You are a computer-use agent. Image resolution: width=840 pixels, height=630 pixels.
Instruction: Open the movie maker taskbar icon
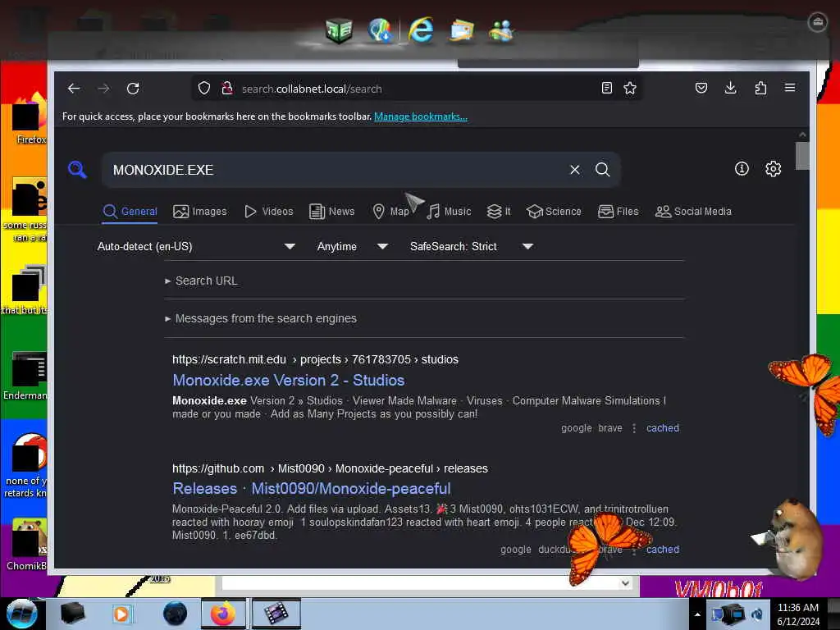click(276, 614)
